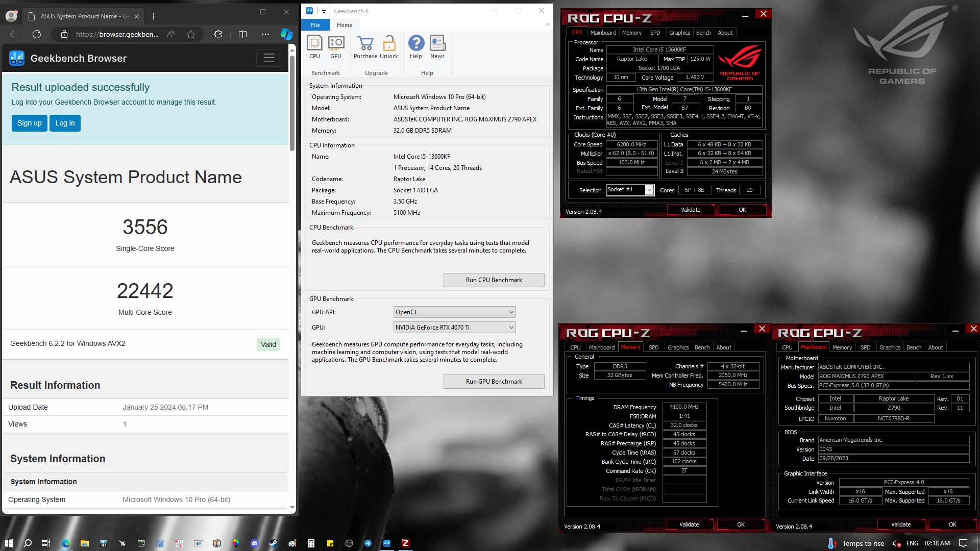This screenshot has width=980, height=551.
Task: Open the Temps to rise weather widget
Action: 855,543
